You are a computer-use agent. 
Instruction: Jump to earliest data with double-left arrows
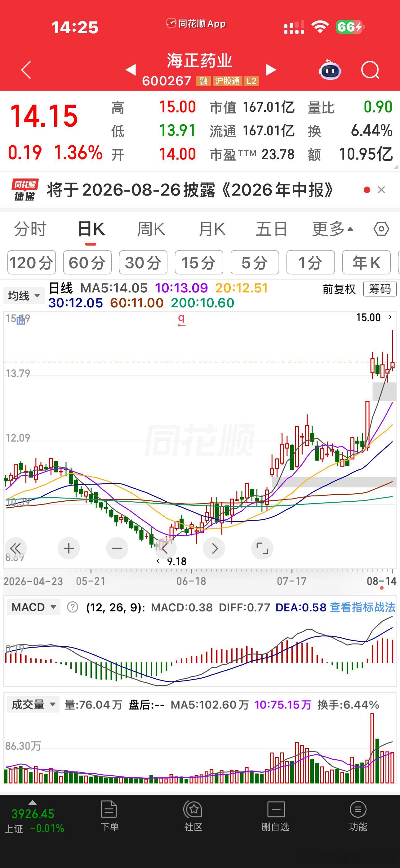[x=16, y=548]
